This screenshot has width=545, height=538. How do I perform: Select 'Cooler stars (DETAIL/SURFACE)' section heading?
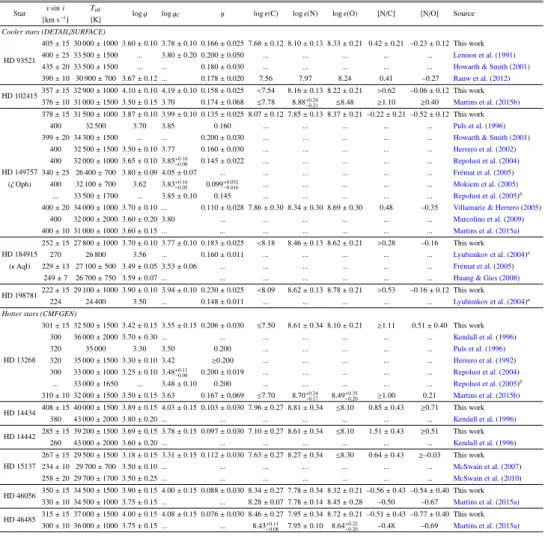coord(54,32)
